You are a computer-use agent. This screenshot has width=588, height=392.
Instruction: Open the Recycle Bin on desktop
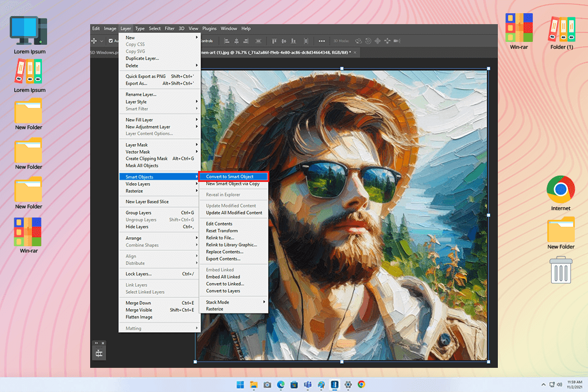click(560, 270)
